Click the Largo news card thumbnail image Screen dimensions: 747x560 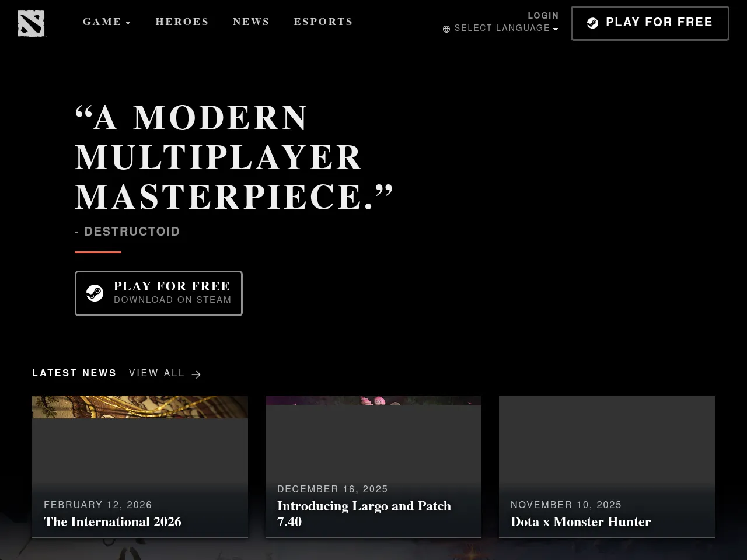point(373,401)
